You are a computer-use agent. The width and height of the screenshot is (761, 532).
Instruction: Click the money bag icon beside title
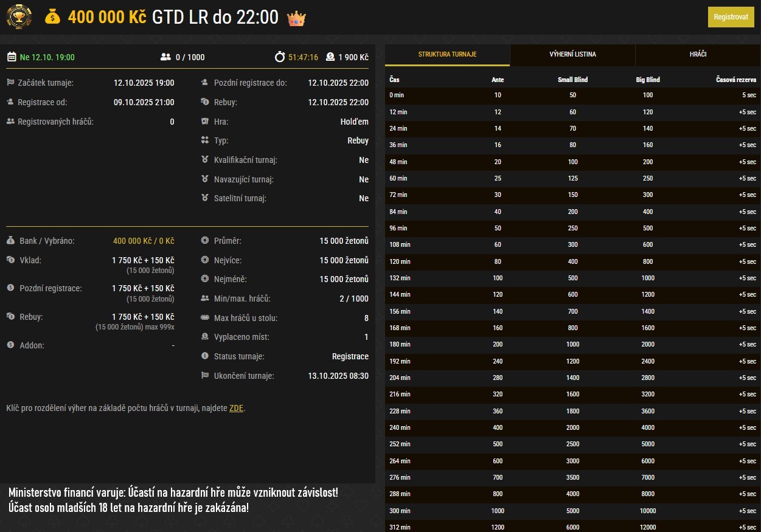[53, 17]
